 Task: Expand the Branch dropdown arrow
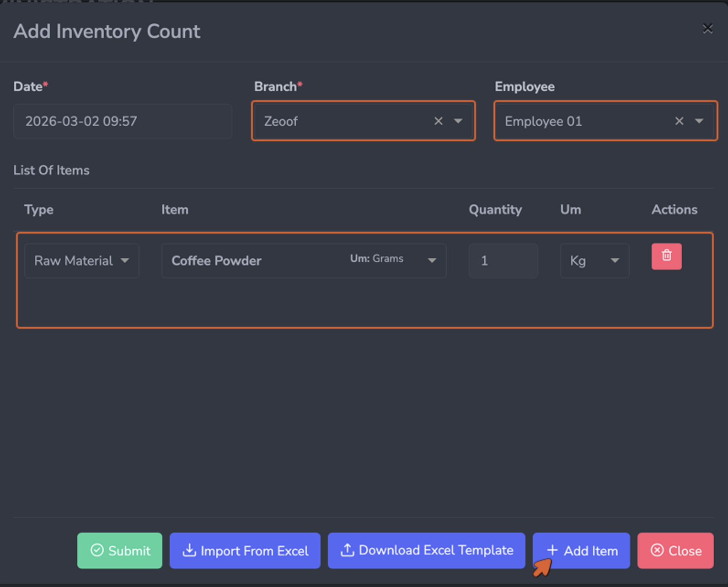(x=458, y=121)
